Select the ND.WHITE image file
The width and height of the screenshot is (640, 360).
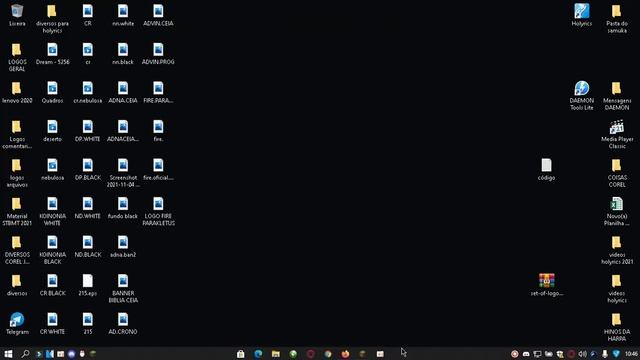pyautogui.click(x=87, y=208)
